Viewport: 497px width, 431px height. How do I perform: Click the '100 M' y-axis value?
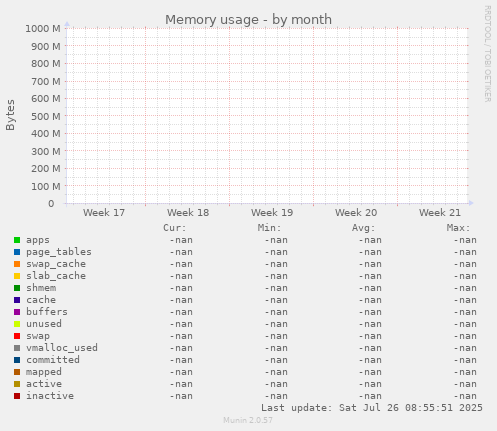point(46,186)
